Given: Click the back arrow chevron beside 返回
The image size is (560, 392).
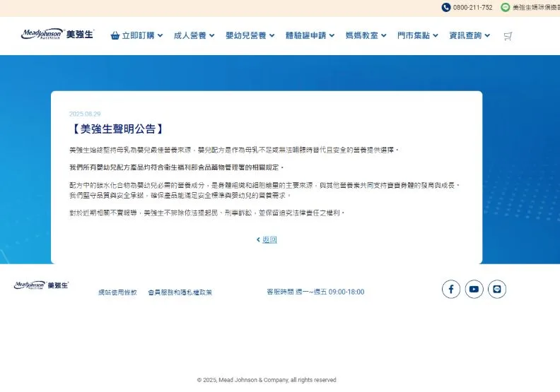Looking at the screenshot, I should tap(258, 239).
